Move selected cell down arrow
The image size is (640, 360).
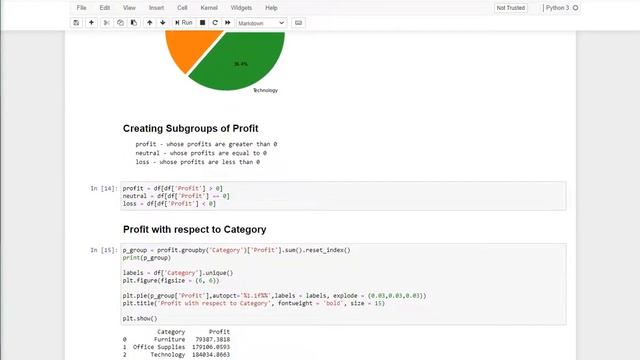(163, 23)
